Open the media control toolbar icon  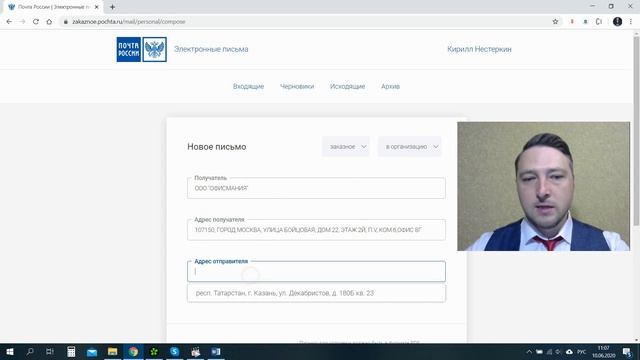(x=599, y=22)
